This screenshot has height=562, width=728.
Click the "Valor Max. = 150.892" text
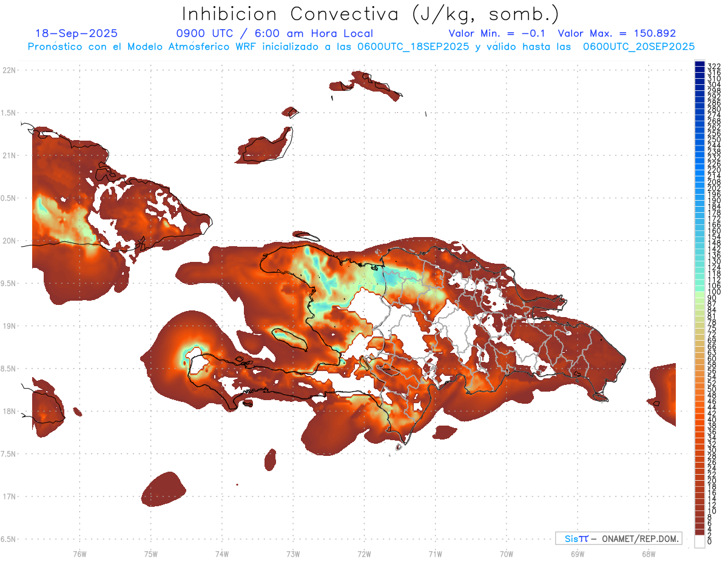pos(616,33)
